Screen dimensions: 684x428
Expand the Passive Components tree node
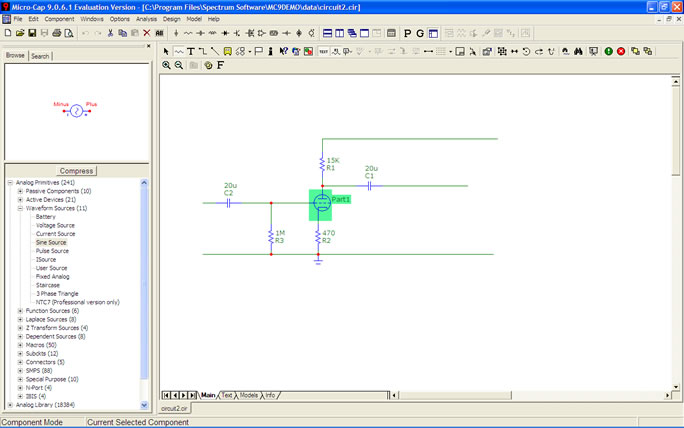point(20,191)
